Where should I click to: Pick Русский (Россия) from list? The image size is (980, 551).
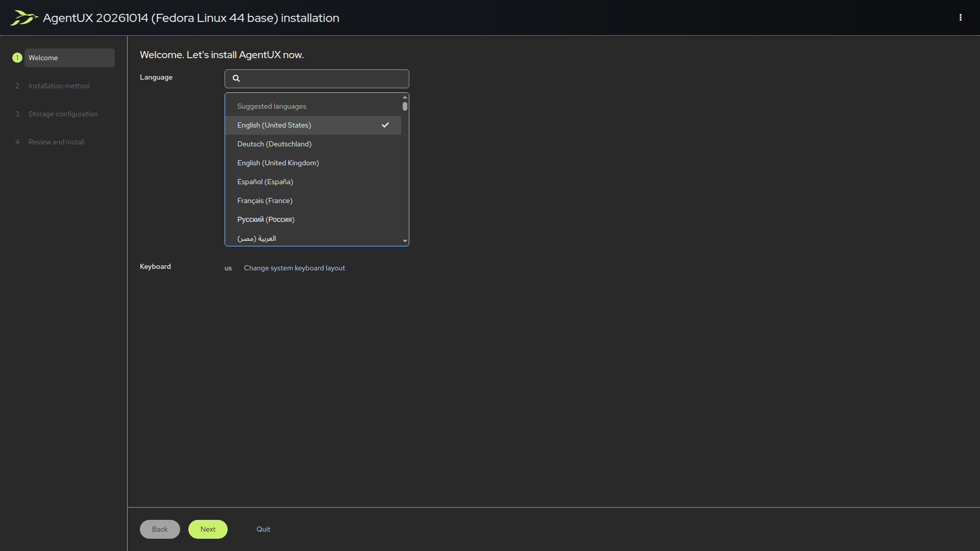click(313, 219)
